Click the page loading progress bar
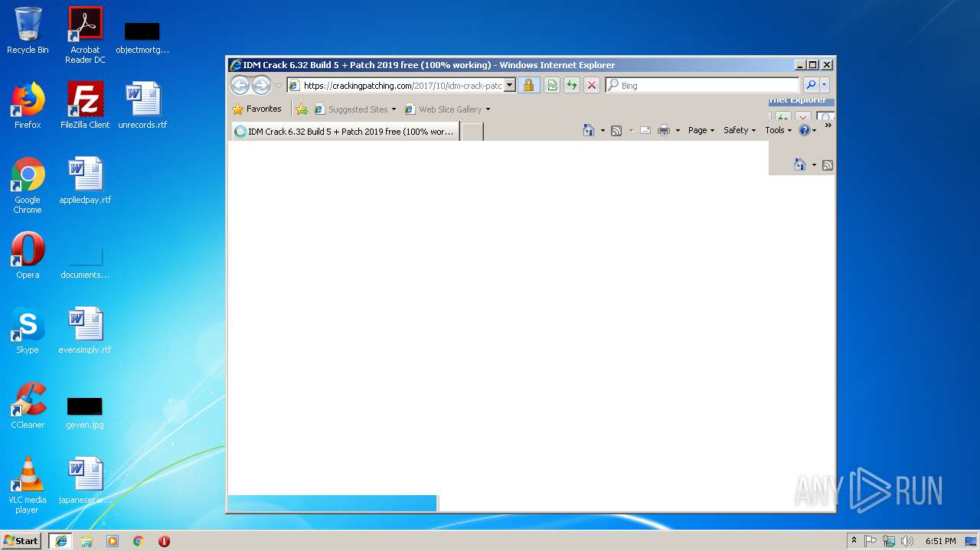980x551 pixels. pos(332,503)
